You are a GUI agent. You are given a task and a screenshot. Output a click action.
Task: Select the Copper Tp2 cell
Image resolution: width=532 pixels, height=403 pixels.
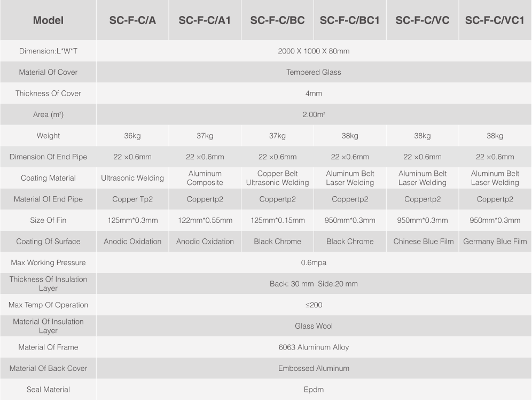(132, 199)
